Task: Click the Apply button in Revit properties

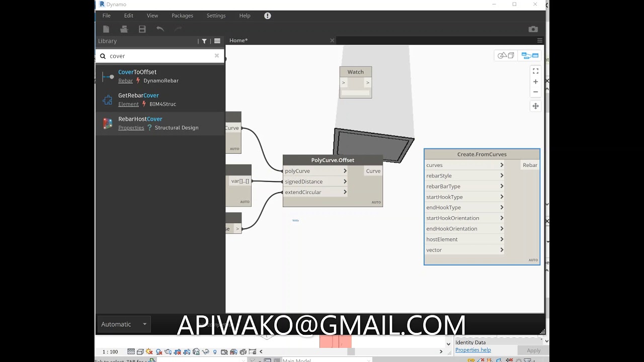Action: tap(534, 350)
